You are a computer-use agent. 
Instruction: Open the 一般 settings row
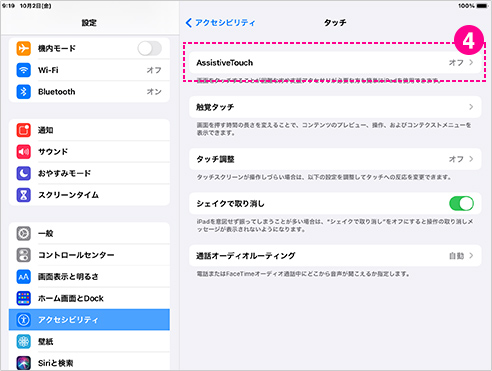point(89,233)
